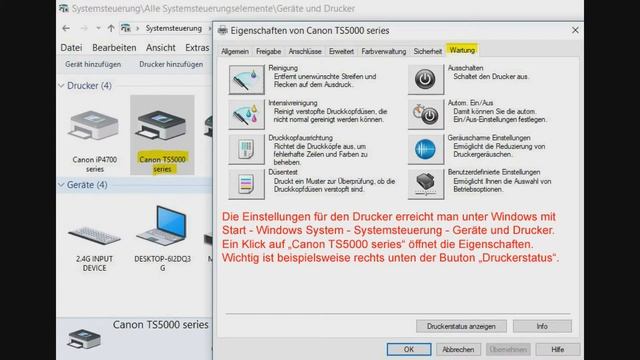This screenshot has width=640, height=360.
Task: Switch to the Allgemein tab
Action: pyautogui.click(x=235, y=51)
